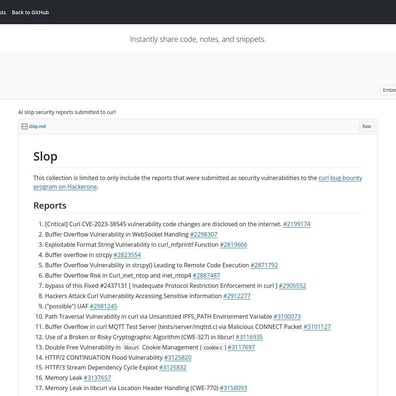Click the Reports heading
The width and height of the screenshot is (396, 396).
click(x=50, y=206)
